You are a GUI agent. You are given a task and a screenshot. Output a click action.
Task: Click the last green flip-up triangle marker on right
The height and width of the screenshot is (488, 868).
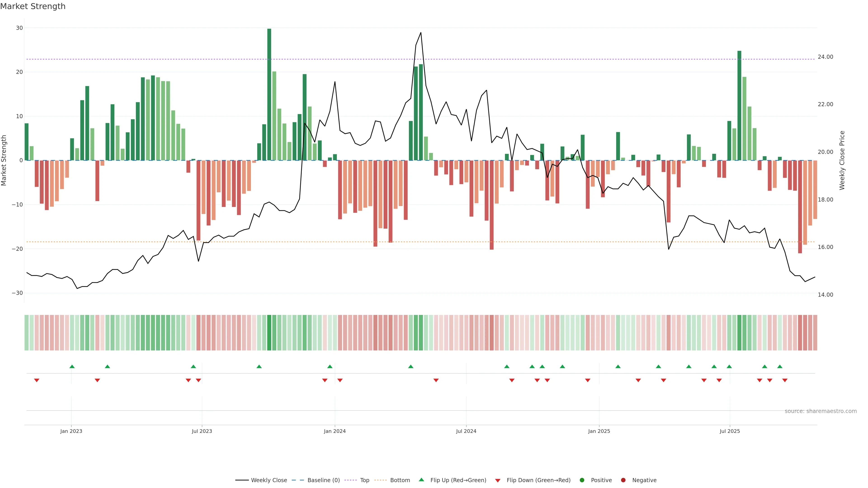pos(780,366)
